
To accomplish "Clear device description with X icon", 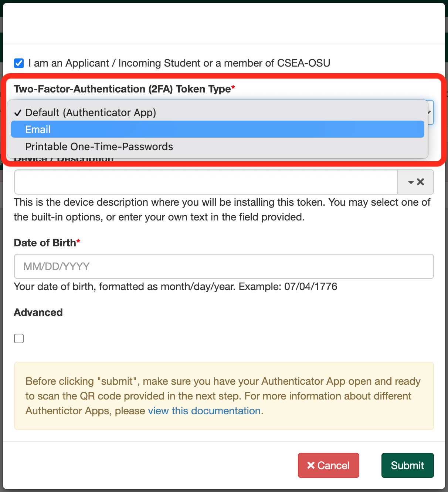I will click(421, 182).
